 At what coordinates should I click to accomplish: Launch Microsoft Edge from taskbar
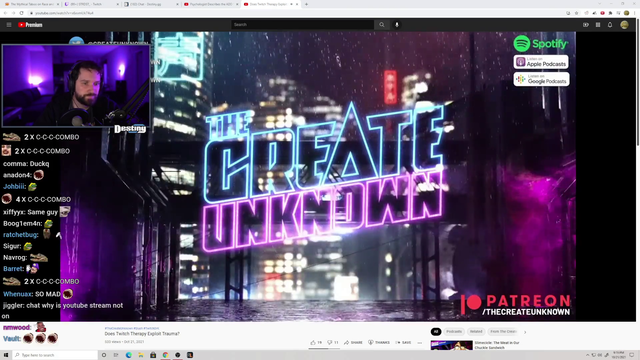[x=129, y=355]
